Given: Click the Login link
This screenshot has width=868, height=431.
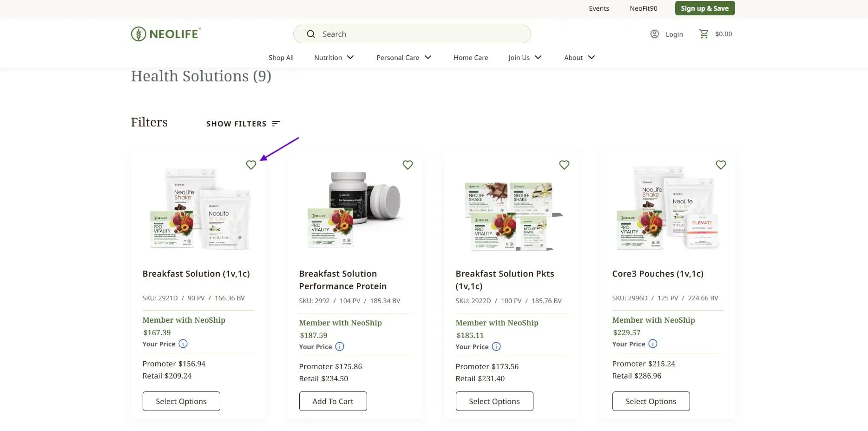Looking at the screenshot, I should point(674,34).
